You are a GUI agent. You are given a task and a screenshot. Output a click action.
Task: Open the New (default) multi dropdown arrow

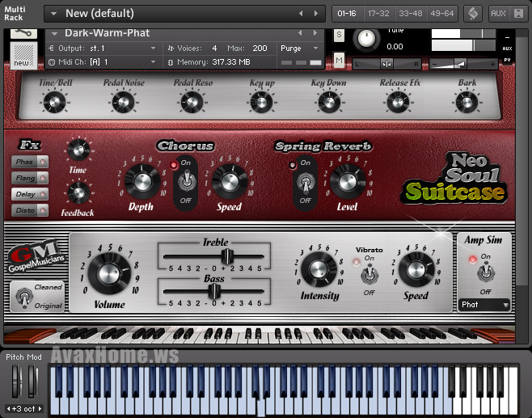[x=53, y=14]
